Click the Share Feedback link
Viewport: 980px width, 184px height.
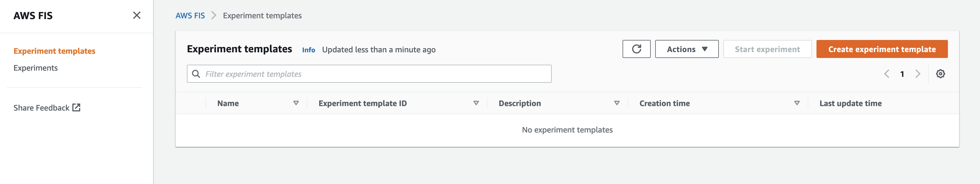[x=47, y=107]
